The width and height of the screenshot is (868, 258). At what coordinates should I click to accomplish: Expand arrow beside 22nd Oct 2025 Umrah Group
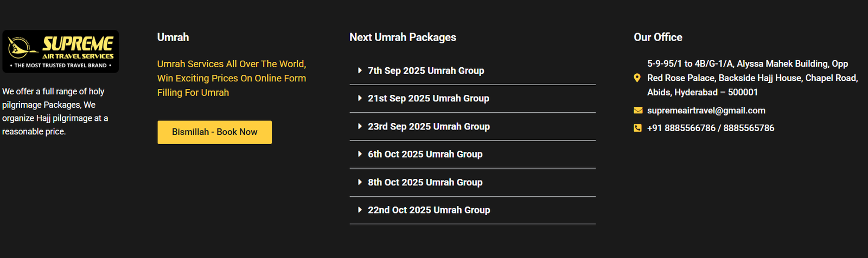coord(360,210)
